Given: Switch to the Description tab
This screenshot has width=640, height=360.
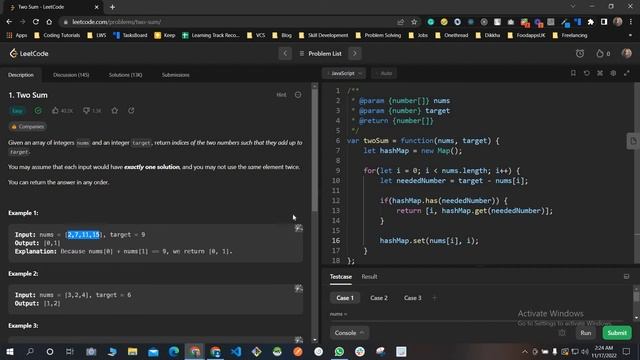Looking at the screenshot, I should point(21,75).
